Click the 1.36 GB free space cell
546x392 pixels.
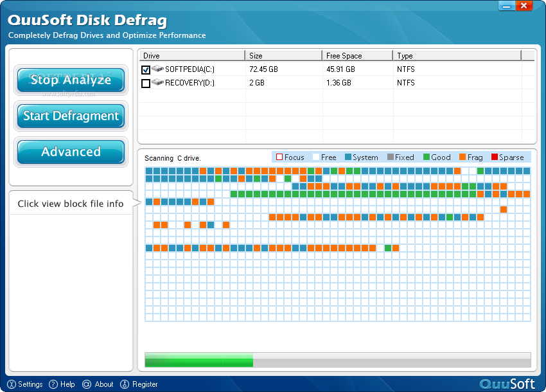click(339, 83)
